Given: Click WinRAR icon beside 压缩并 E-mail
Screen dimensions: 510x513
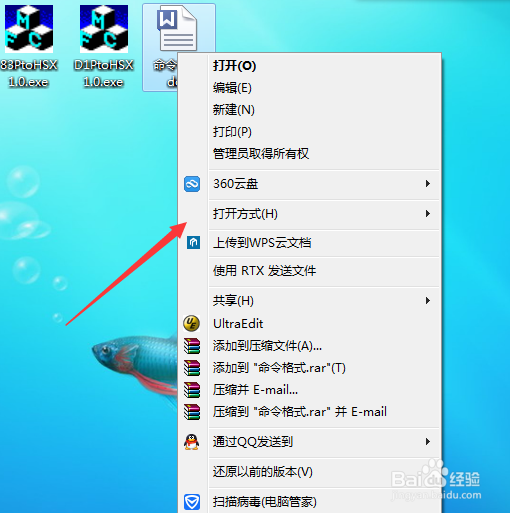Looking at the screenshot, I should pyautogui.click(x=192, y=390).
